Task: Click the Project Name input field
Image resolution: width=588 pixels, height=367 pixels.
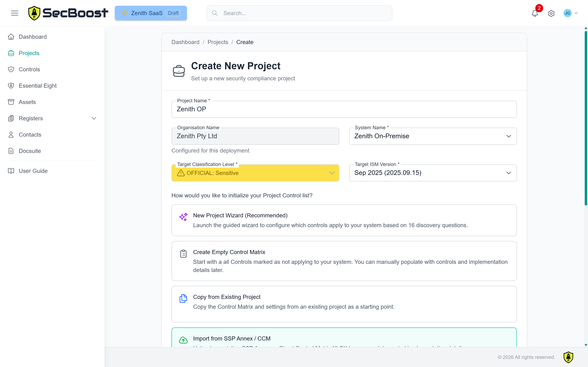Action: 344,109
